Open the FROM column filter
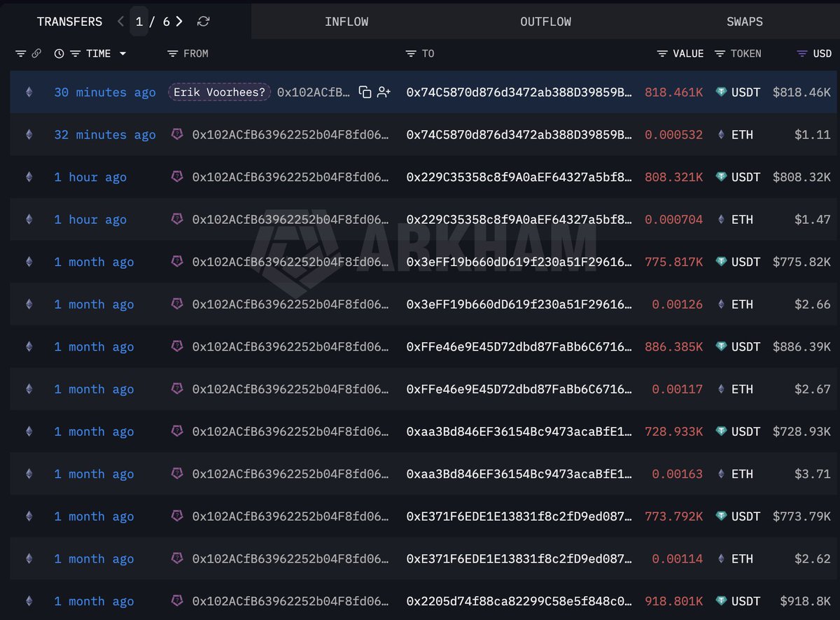Viewport: 840px width, 620px height. 173,54
